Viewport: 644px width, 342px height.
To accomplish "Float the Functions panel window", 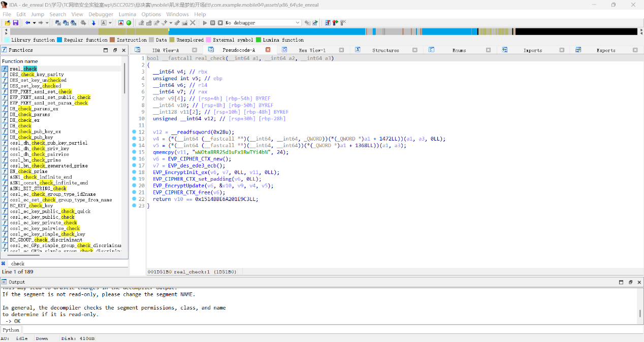I will [115, 50].
